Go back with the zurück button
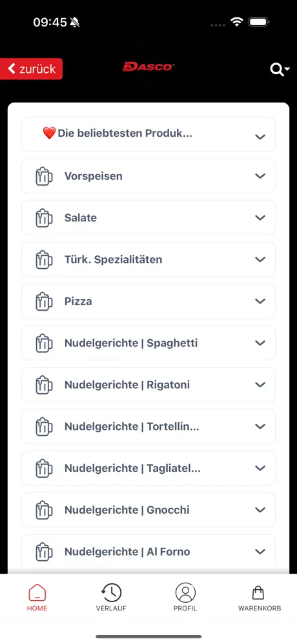The image size is (297, 644). pos(31,69)
